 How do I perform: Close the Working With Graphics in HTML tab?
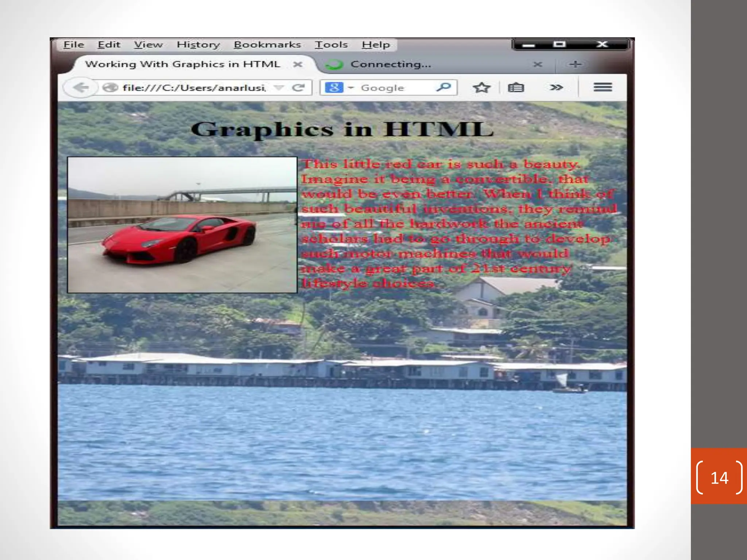coord(298,65)
